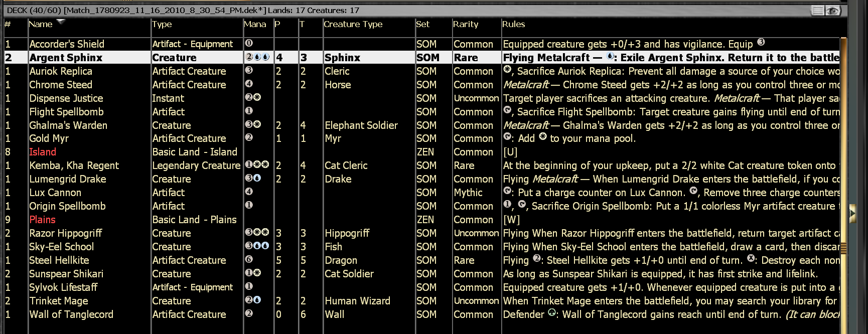868x334 pixels.
Task: Select the Chrome Steed card name
Action: [x=61, y=85]
